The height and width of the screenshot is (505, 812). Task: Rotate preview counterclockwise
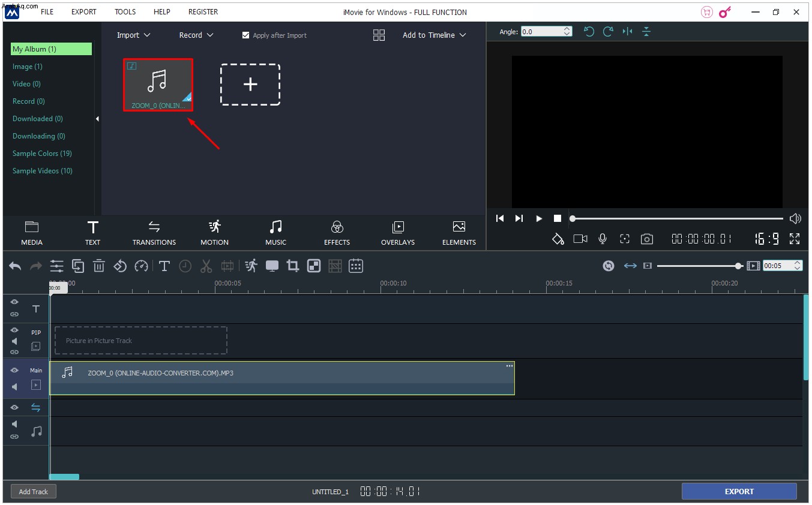coord(589,32)
